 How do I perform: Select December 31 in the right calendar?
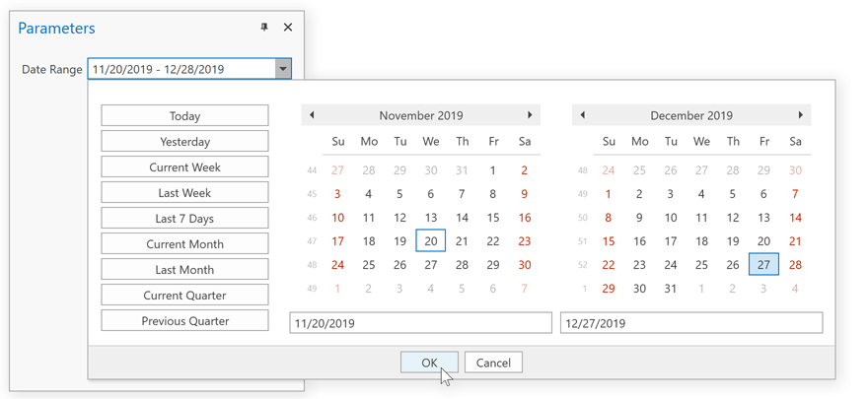point(671,289)
